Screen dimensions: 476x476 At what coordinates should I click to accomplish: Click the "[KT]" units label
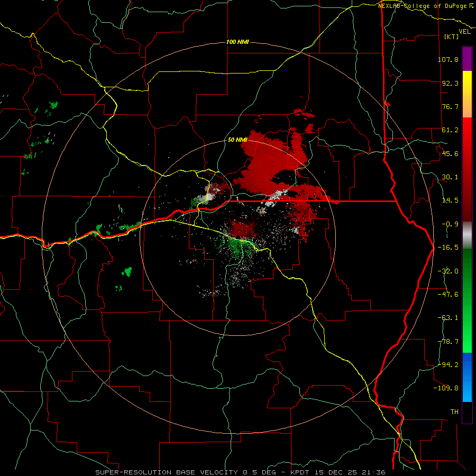[x=451, y=36]
